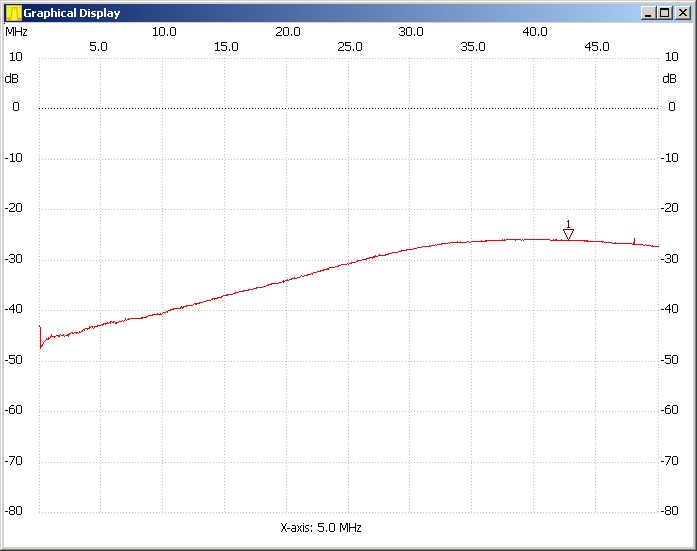Click the marker number 1 label
Image resolution: width=697 pixels, height=551 pixels.
coord(568,224)
